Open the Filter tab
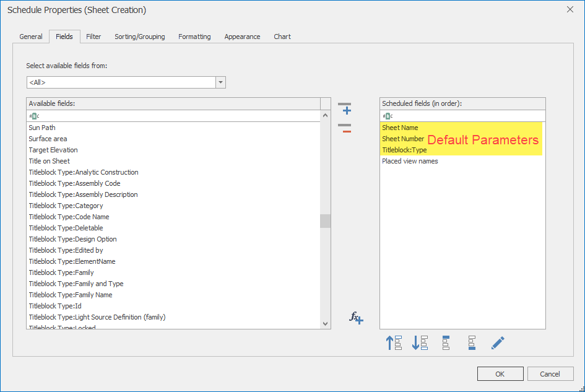The width and height of the screenshot is (585, 392). pos(93,37)
